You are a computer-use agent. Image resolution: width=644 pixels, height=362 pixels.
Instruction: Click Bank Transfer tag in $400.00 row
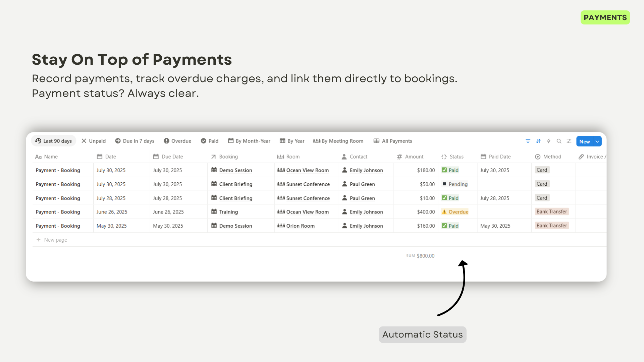point(552,212)
